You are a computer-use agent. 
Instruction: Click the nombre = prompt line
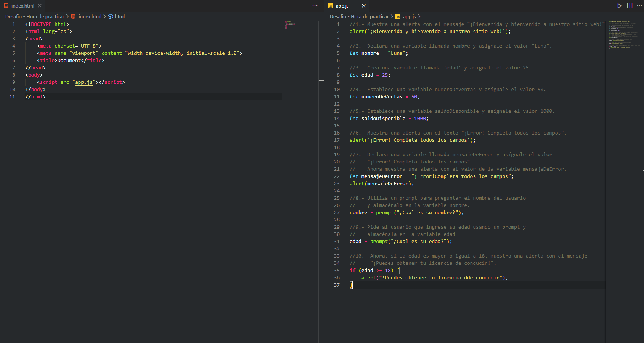click(x=407, y=212)
